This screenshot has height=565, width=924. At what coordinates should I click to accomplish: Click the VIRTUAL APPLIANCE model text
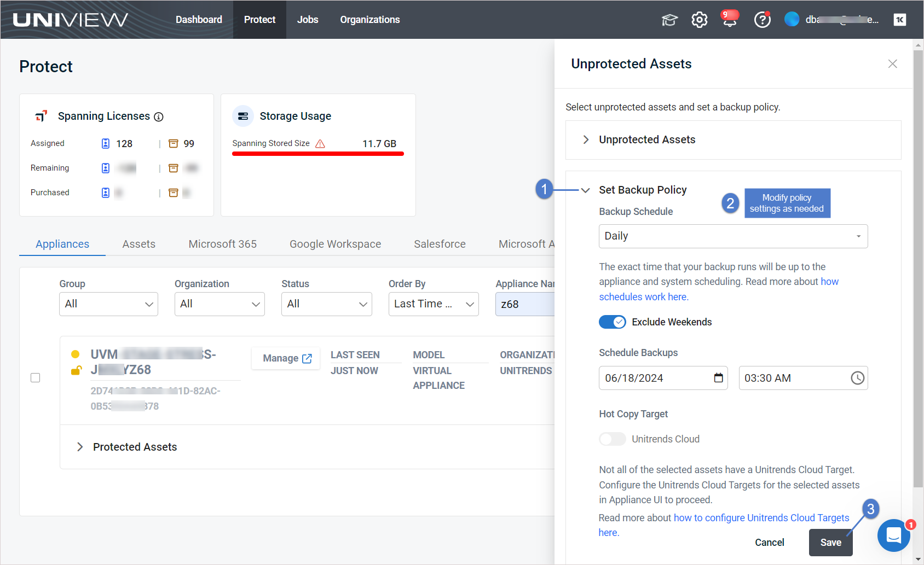pyautogui.click(x=439, y=378)
